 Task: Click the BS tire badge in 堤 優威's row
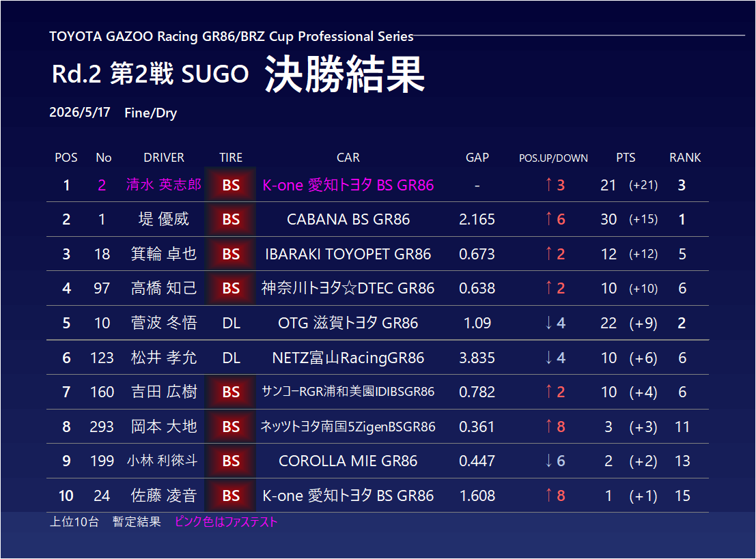[x=230, y=219]
